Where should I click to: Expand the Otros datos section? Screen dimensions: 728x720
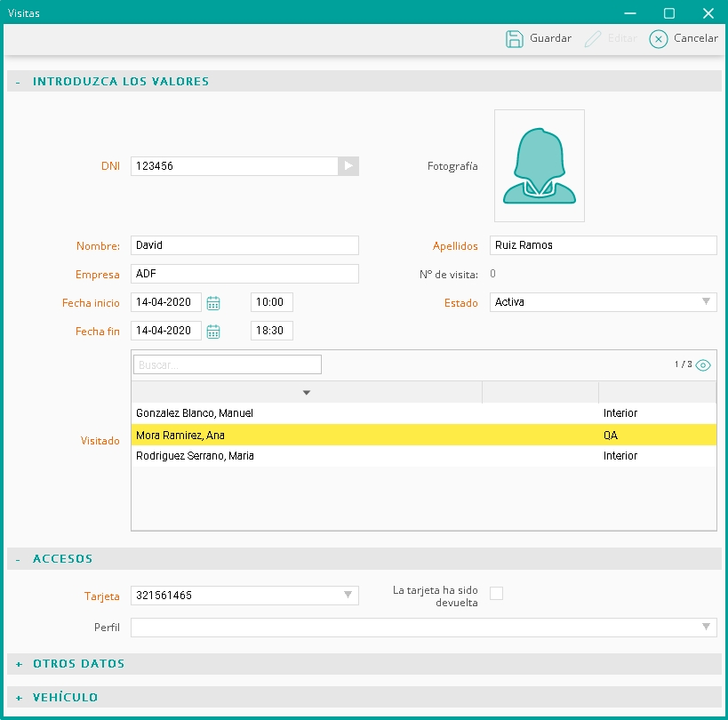coord(19,664)
